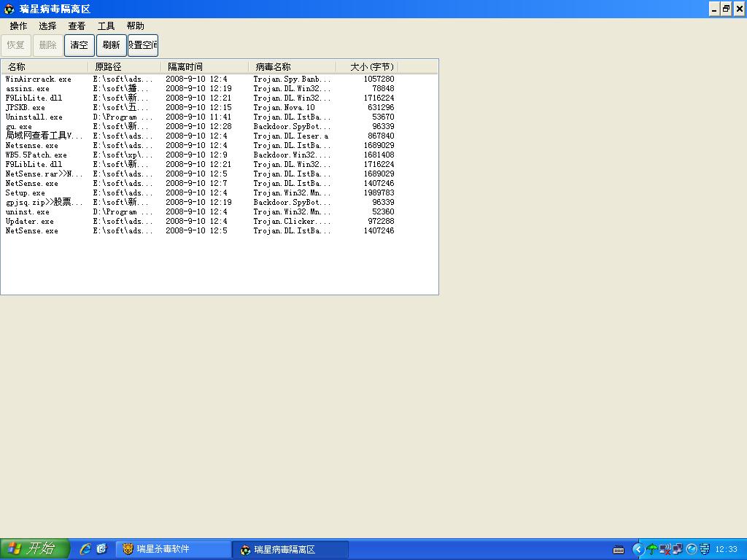Click the size value 1989783
Viewport: 747px width, 560px height.
click(379, 192)
